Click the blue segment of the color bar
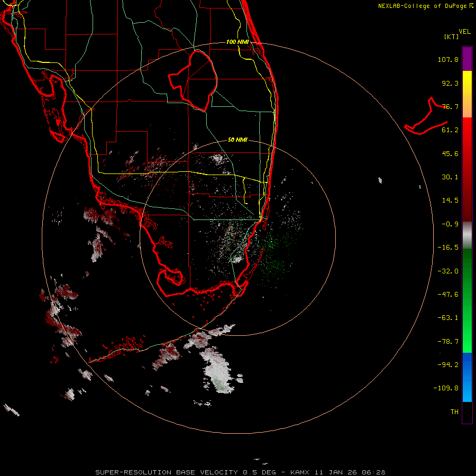 click(x=467, y=377)
